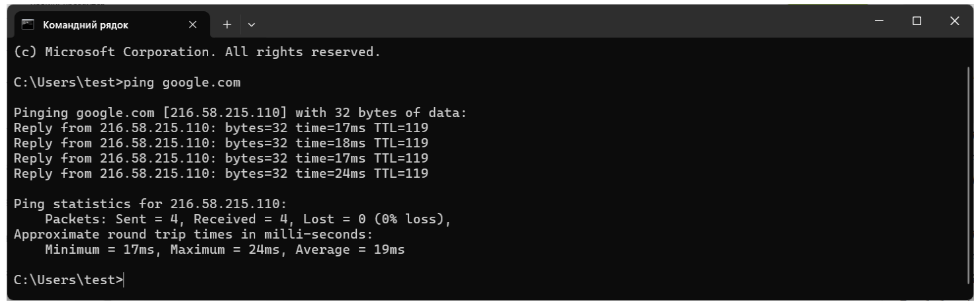Expand the new tab profiles dropdown chevron
This screenshot has height=304, width=980.
251,26
